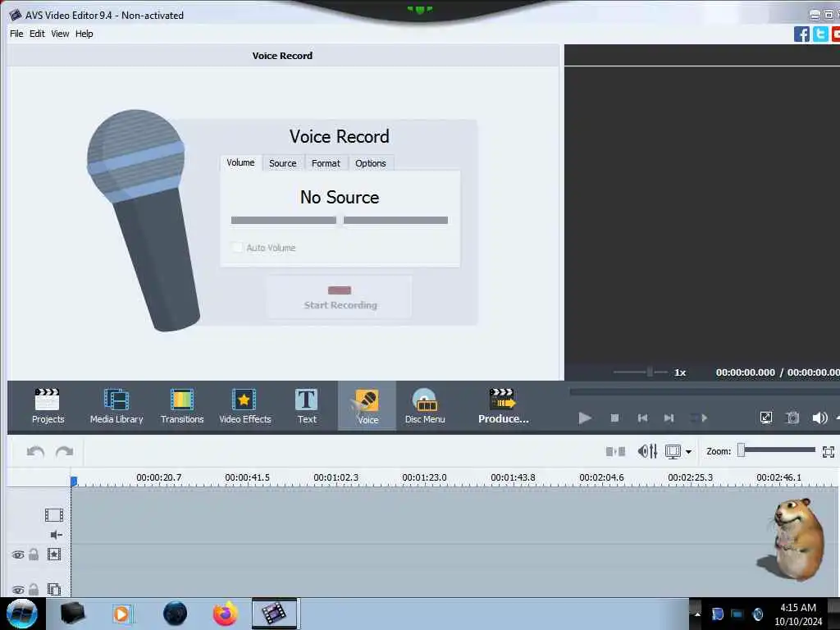Open the File menu

pyautogui.click(x=16, y=33)
